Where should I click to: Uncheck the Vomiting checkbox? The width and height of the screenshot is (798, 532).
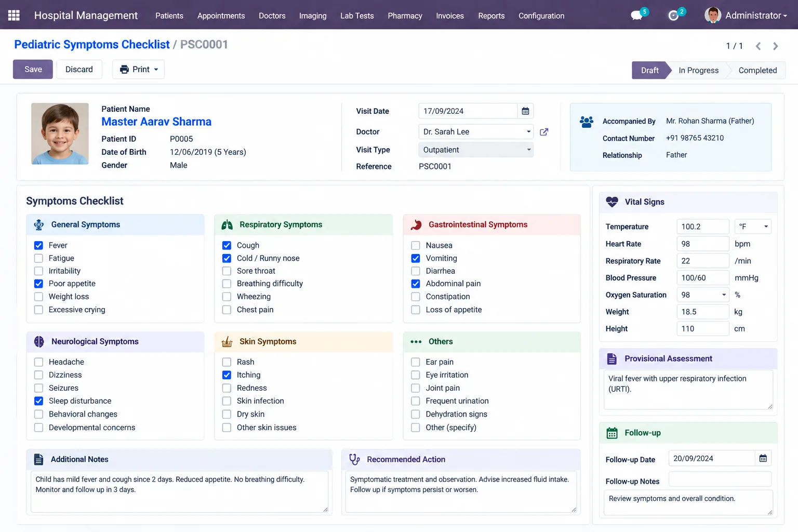[416, 258]
